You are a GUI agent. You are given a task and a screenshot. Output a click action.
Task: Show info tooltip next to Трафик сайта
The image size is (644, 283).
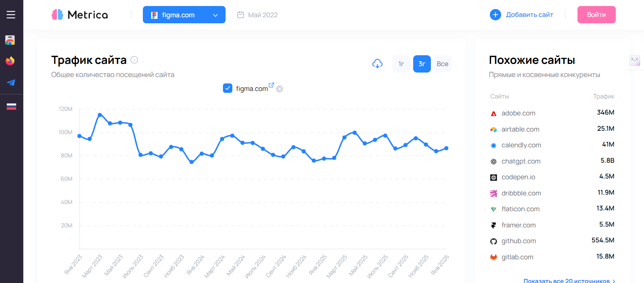[x=134, y=60]
